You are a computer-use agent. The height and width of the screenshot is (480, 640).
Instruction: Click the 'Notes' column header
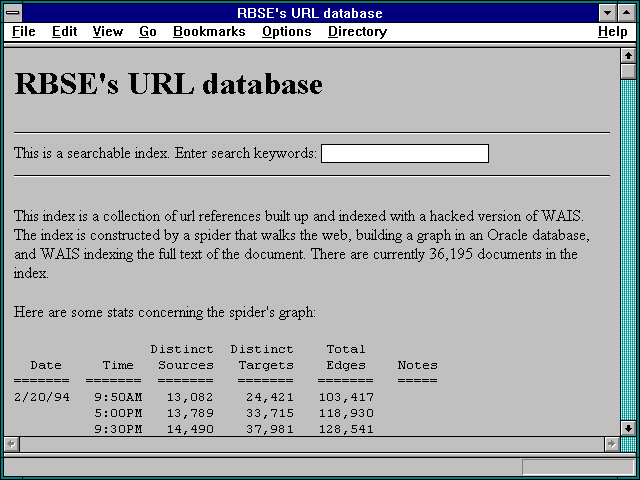pyautogui.click(x=418, y=365)
